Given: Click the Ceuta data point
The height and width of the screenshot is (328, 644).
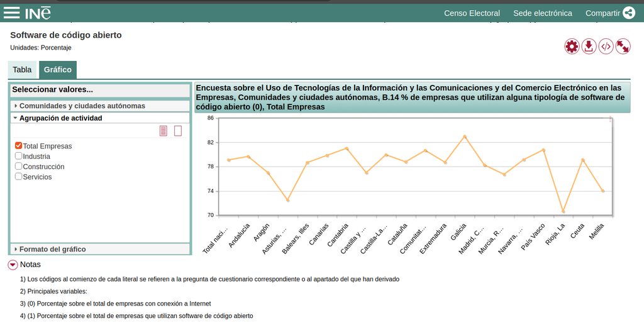Looking at the screenshot, I should click(583, 160).
